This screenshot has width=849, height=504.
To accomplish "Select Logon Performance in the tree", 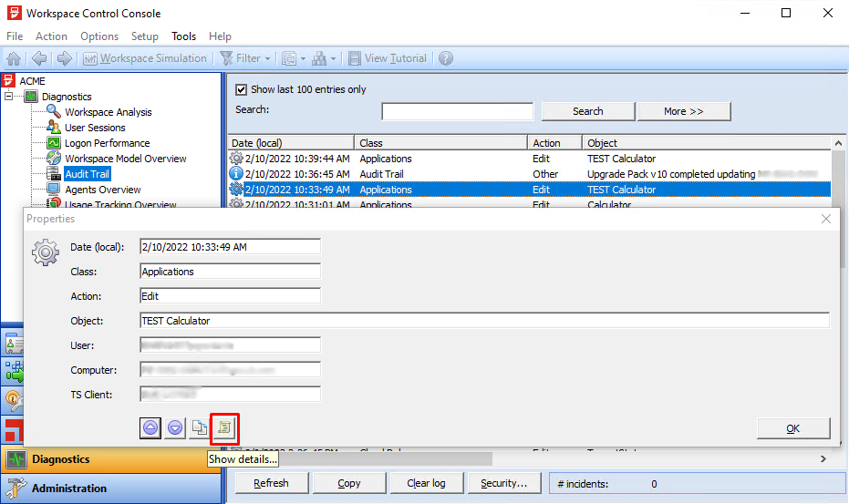I will [107, 143].
